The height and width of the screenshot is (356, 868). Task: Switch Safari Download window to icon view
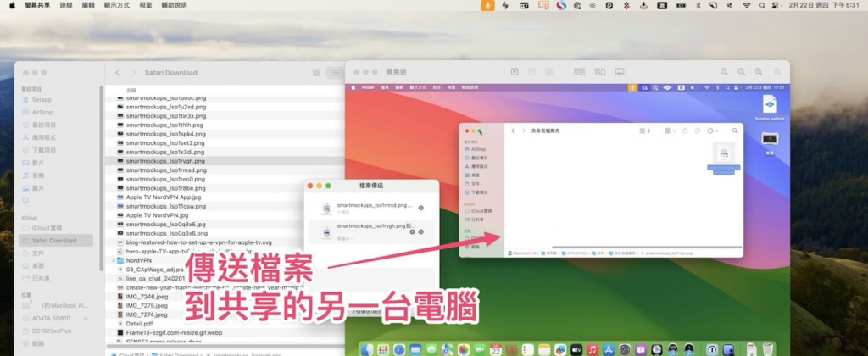tap(317, 73)
